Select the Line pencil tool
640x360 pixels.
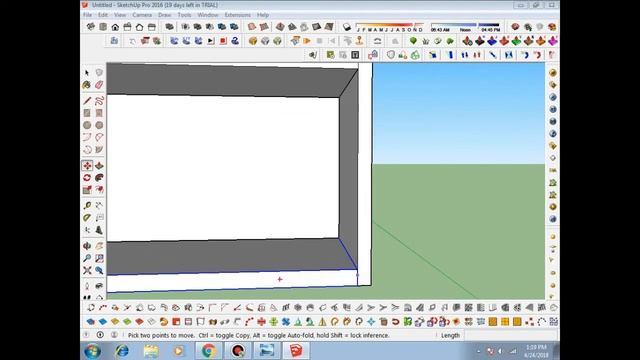point(87,100)
